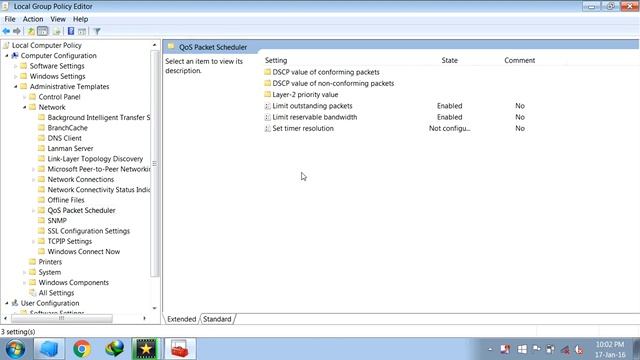Select the BranchCache folder
This screenshot has height=360, width=640.
(67, 128)
